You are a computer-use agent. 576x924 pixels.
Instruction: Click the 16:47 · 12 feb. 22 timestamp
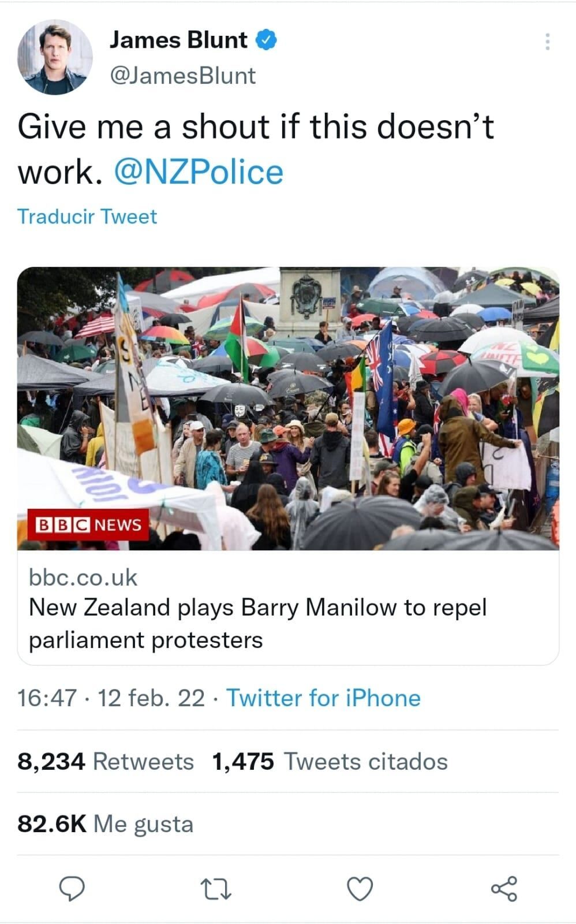(111, 698)
